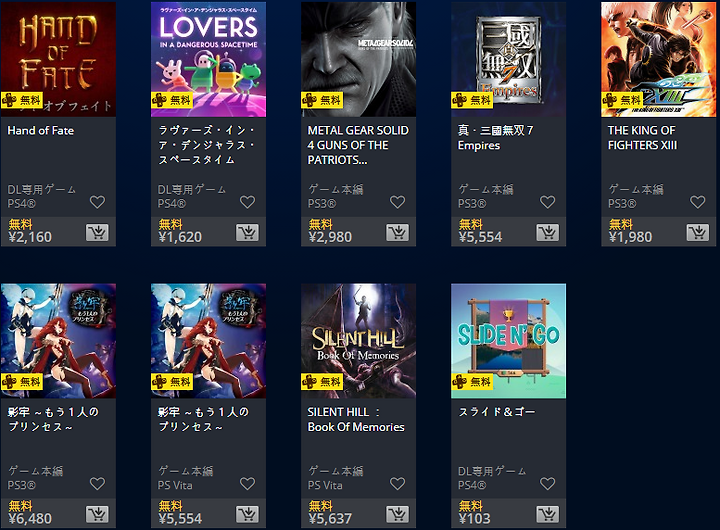Add THE KING OF FIGHTERS XIII to cart

click(x=698, y=233)
